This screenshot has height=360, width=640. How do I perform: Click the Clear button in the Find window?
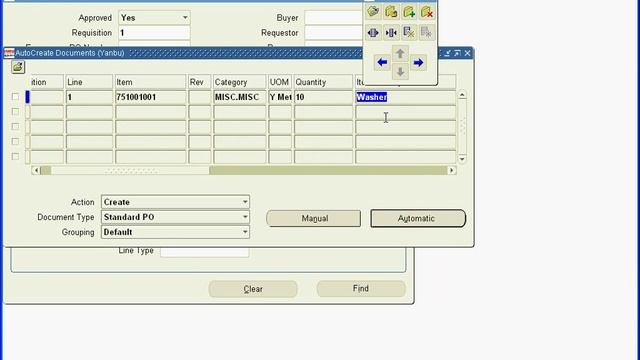[x=253, y=289]
